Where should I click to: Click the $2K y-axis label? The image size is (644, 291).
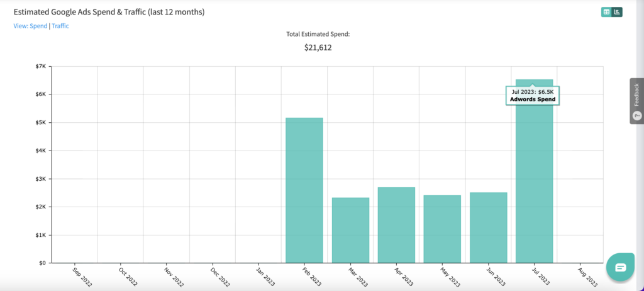(x=41, y=207)
